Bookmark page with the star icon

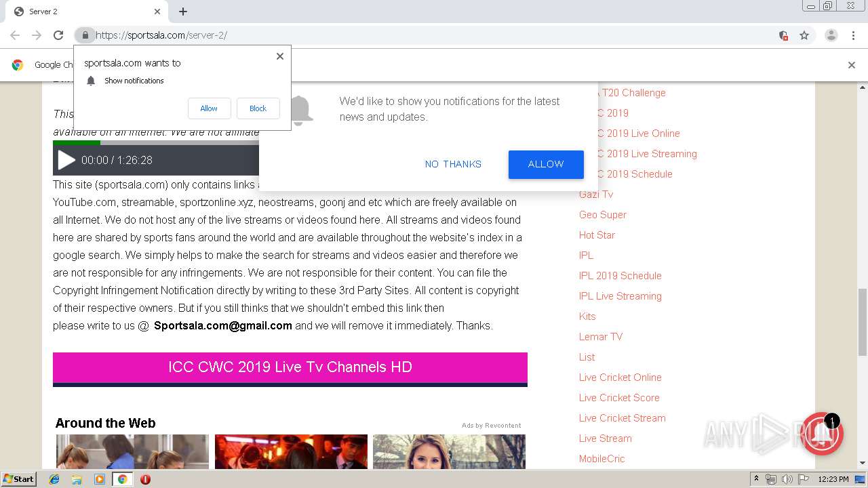click(804, 35)
